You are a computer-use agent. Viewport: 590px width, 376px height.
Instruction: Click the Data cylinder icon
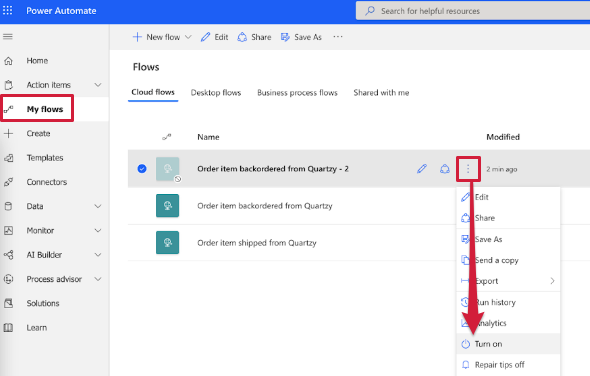(x=8, y=206)
